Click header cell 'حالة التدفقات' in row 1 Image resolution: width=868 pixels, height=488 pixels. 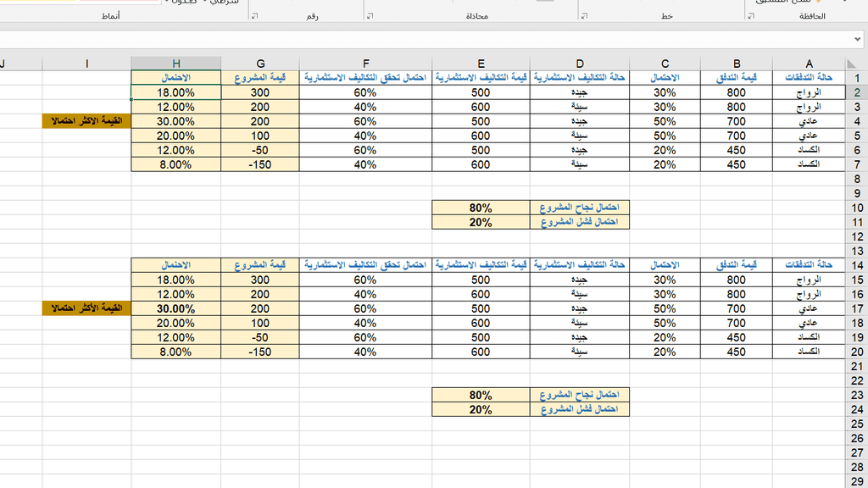click(x=809, y=78)
